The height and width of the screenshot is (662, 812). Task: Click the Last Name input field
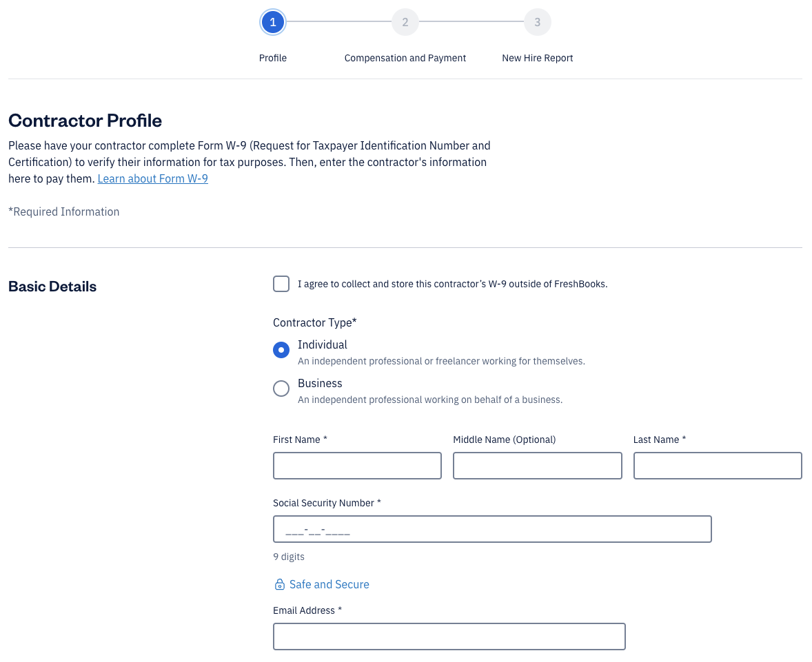[717, 465]
